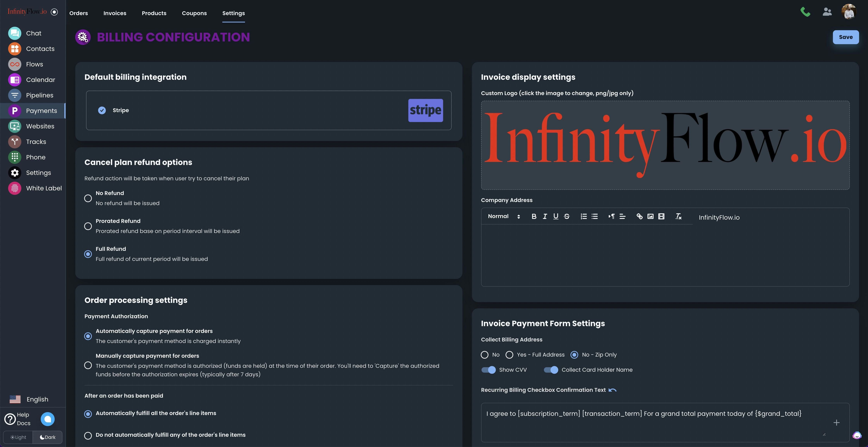868x447 pixels.
Task: Toggle bold in the Company Address editor
Action: 534,217
